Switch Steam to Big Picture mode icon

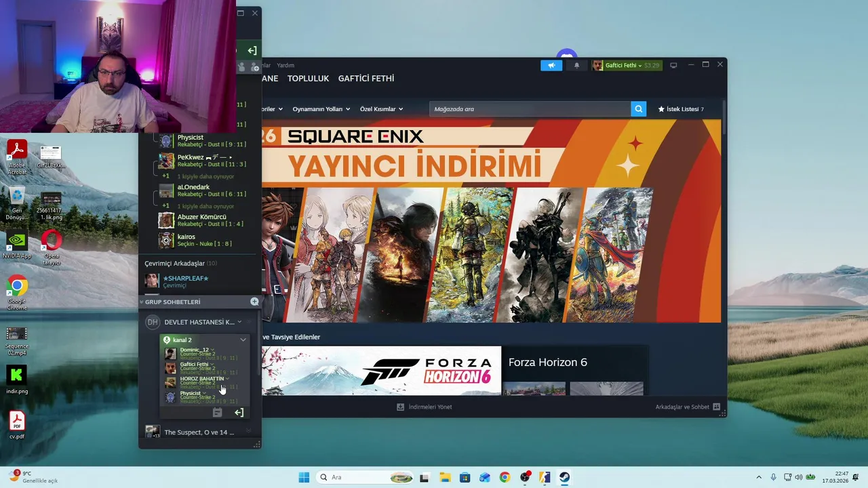673,65
